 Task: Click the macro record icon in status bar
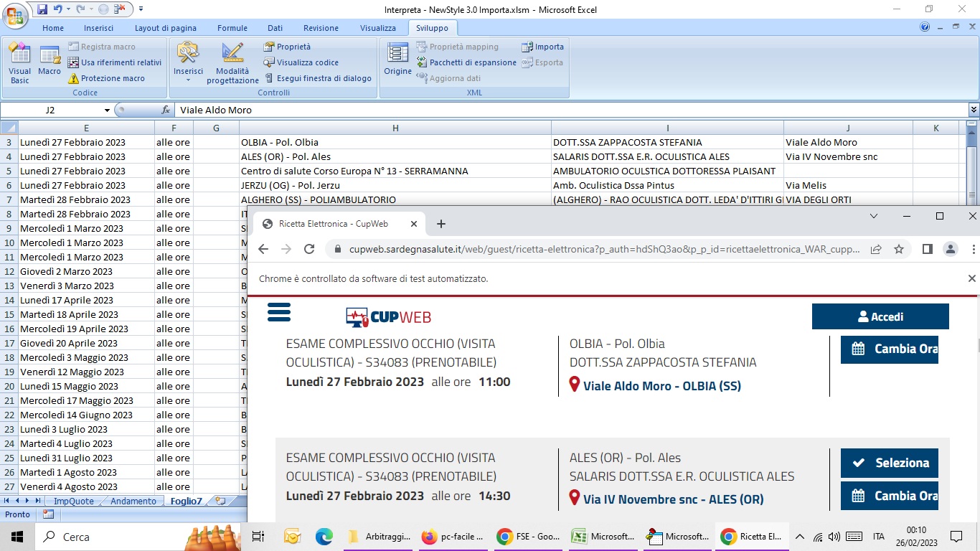[x=48, y=514]
